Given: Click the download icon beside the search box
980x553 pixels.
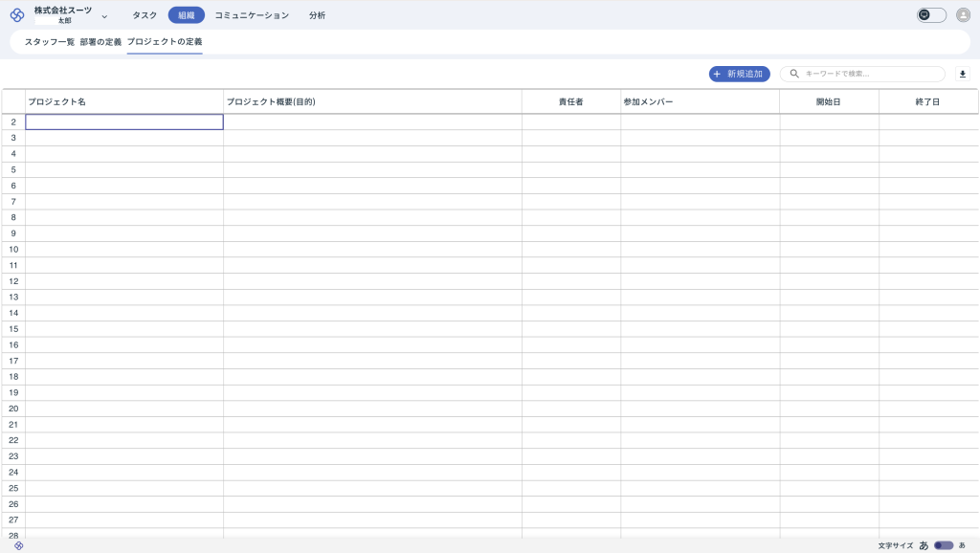Looking at the screenshot, I should 963,74.
